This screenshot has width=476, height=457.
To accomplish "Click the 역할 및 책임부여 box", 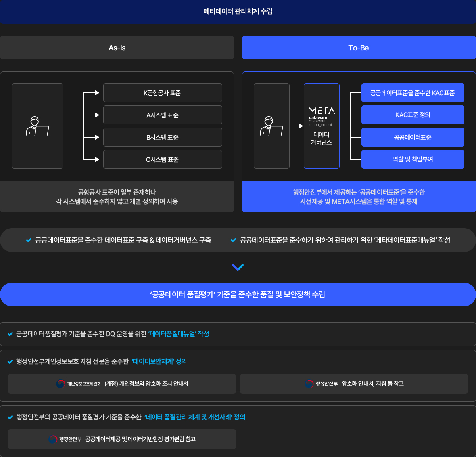I will [413, 159].
